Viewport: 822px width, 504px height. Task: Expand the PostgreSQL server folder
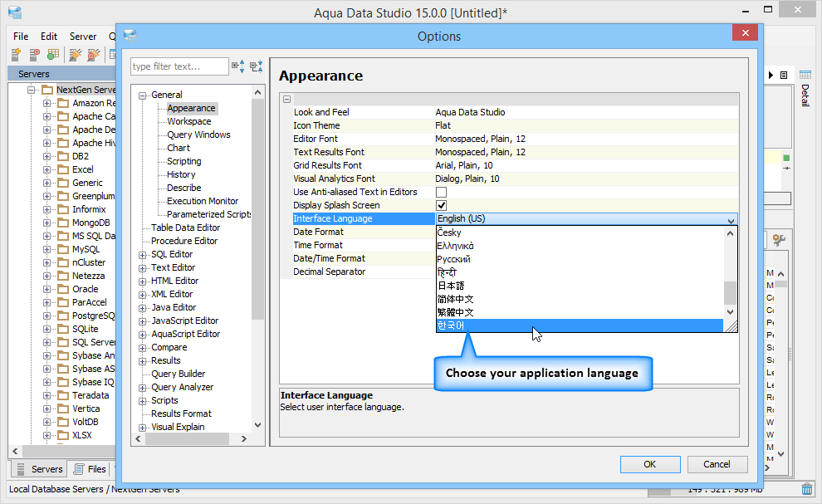click(x=46, y=316)
